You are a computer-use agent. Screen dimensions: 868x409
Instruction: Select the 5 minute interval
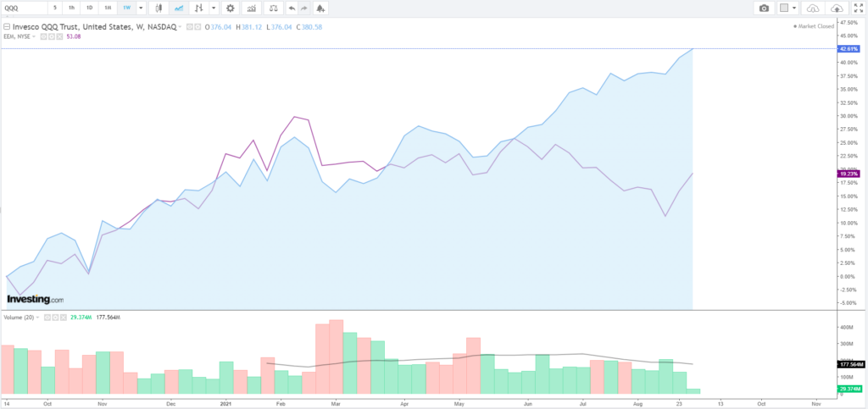[55, 8]
